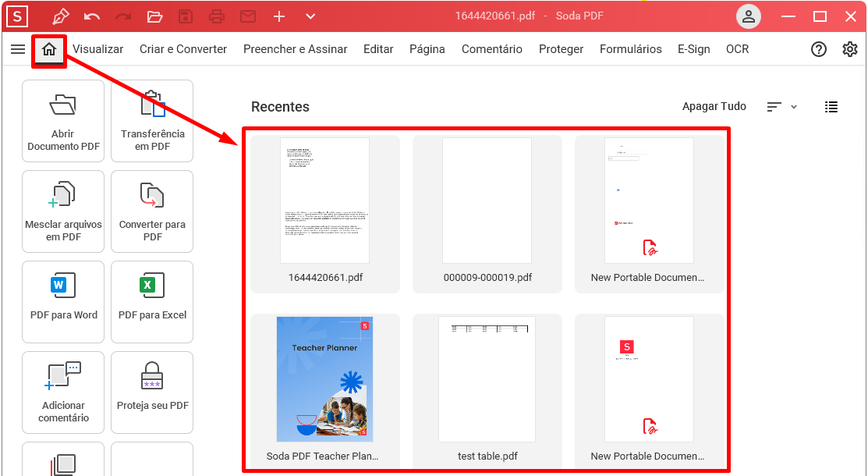Click Adicionar comentário tile

click(63, 393)
